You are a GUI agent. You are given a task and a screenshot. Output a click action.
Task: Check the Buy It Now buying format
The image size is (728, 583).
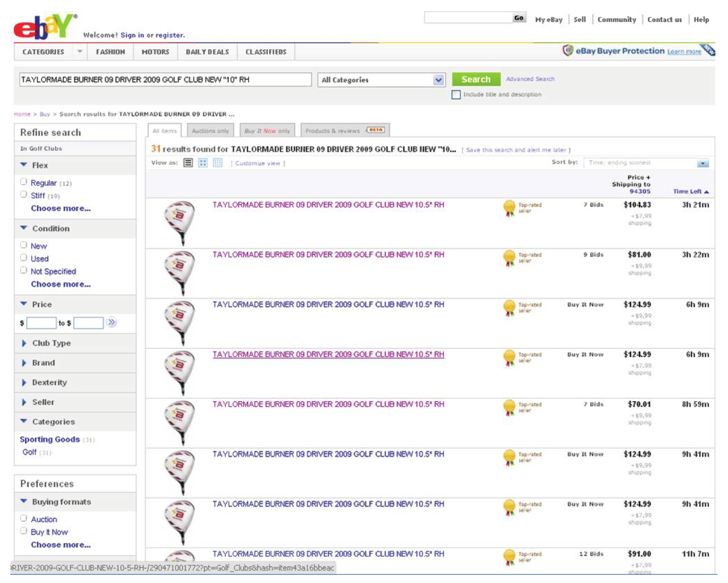click(x=23, y=531)
